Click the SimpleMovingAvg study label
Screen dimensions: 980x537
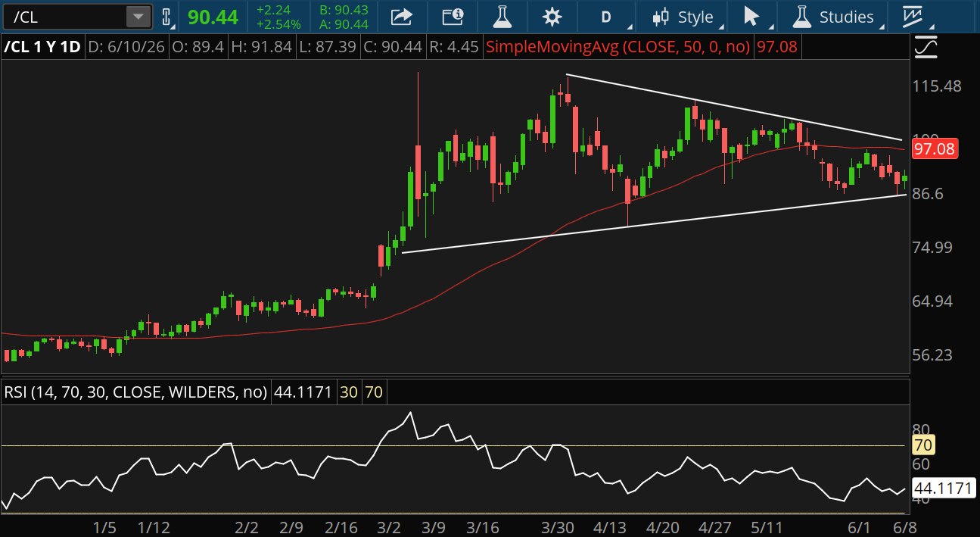(618, 47)
